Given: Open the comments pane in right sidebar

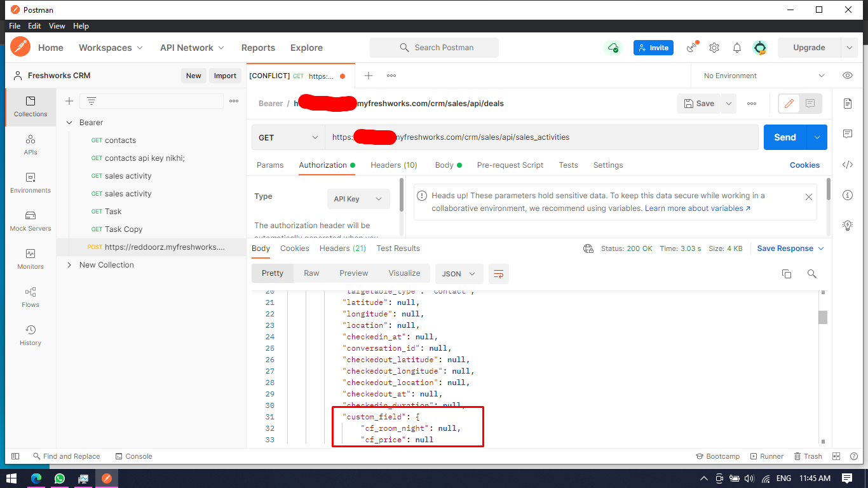Looking at the screenshot, I should click(x=848, y=134).
